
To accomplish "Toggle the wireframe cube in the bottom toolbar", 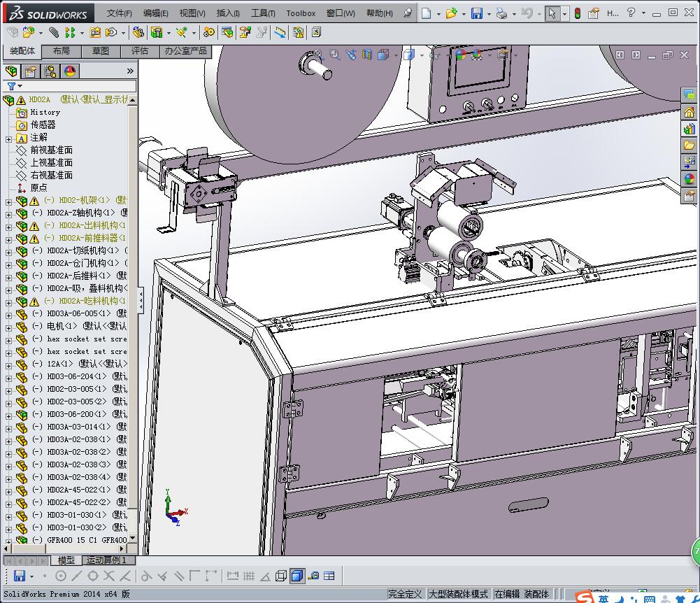I will (x=281, y=576).
